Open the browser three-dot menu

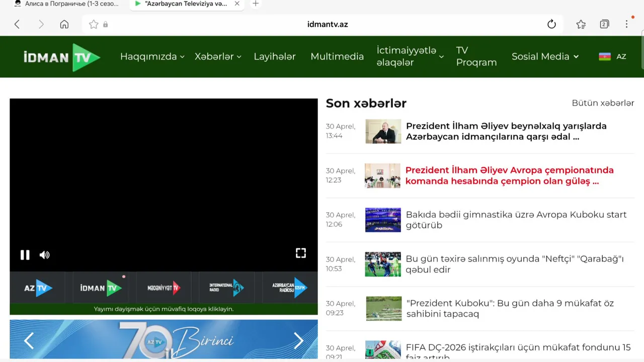click(627, 24)
